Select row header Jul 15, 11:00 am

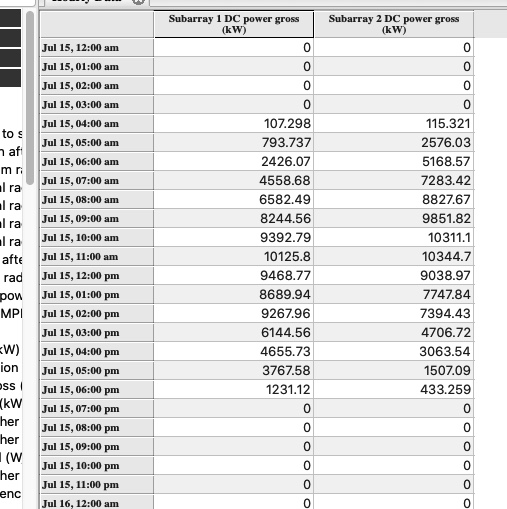pos(97,257)
